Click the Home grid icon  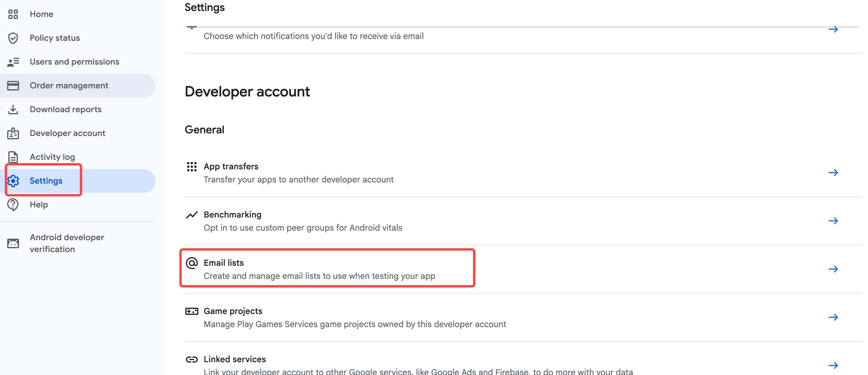point(13,14)
